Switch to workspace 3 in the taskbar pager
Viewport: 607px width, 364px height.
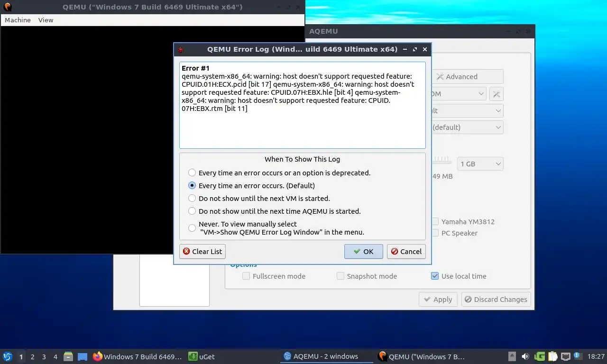click(x=44, y=357)
